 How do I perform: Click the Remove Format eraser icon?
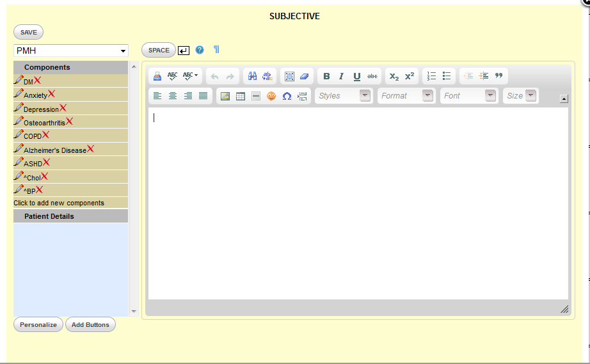[305, 76]
